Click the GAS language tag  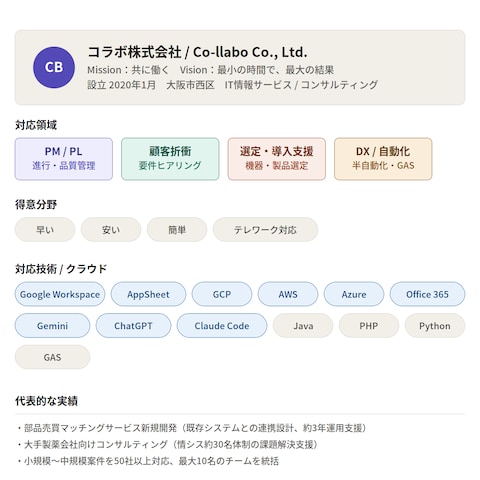(x=52, y=357)
